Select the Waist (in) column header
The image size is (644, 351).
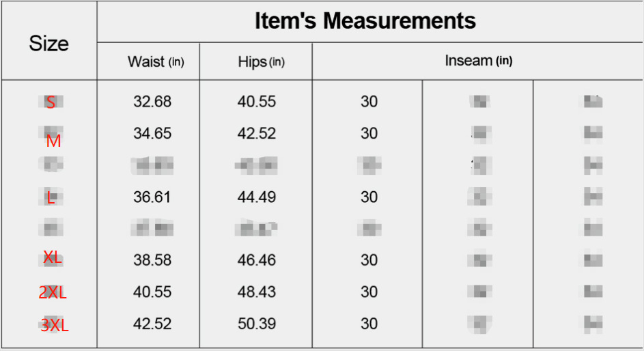156,61
